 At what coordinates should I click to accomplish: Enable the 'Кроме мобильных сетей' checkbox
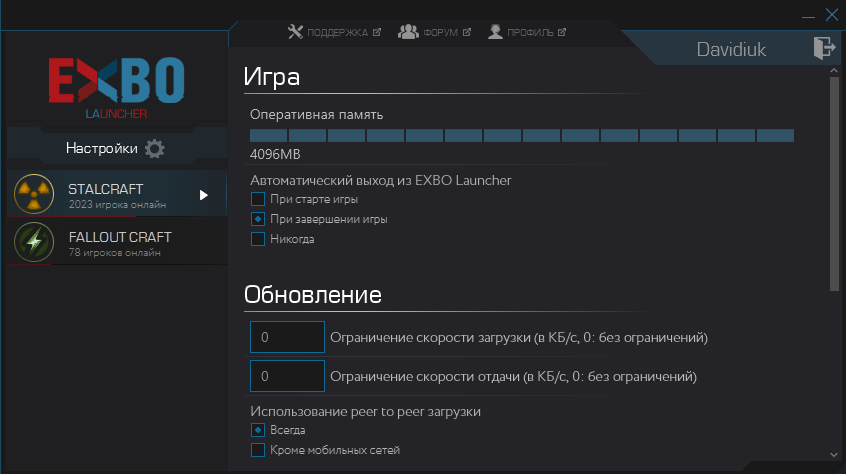point(258,450)
